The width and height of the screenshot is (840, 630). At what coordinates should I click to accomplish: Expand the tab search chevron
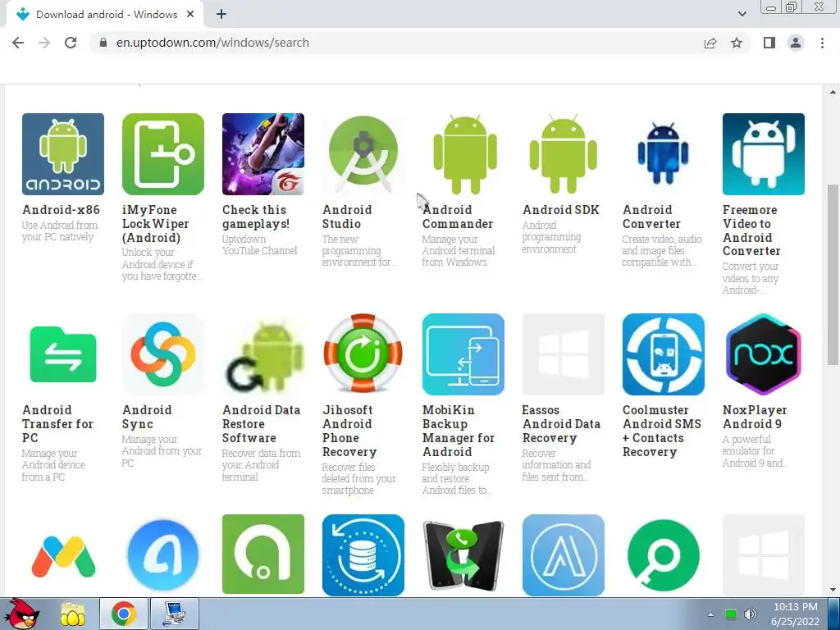(742, 14)
